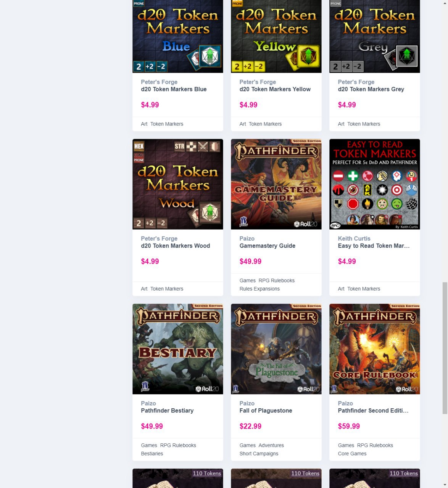Click the Keith Curtis publisher name
This screenshot has height=488, width=448.
pos(354,239)
